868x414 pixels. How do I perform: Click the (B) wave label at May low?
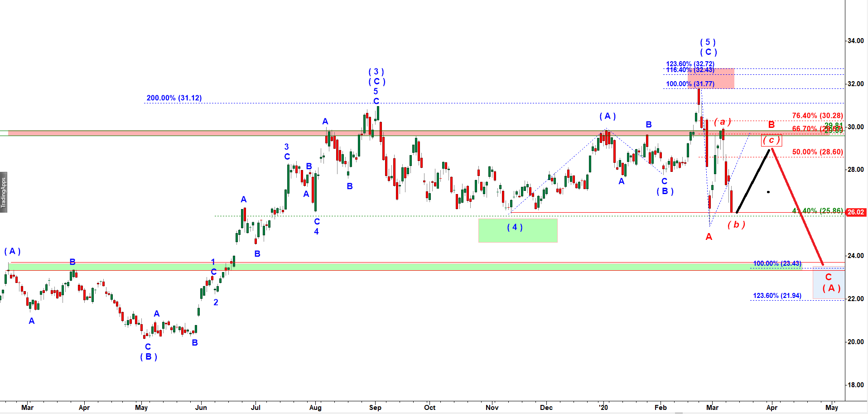148,357
